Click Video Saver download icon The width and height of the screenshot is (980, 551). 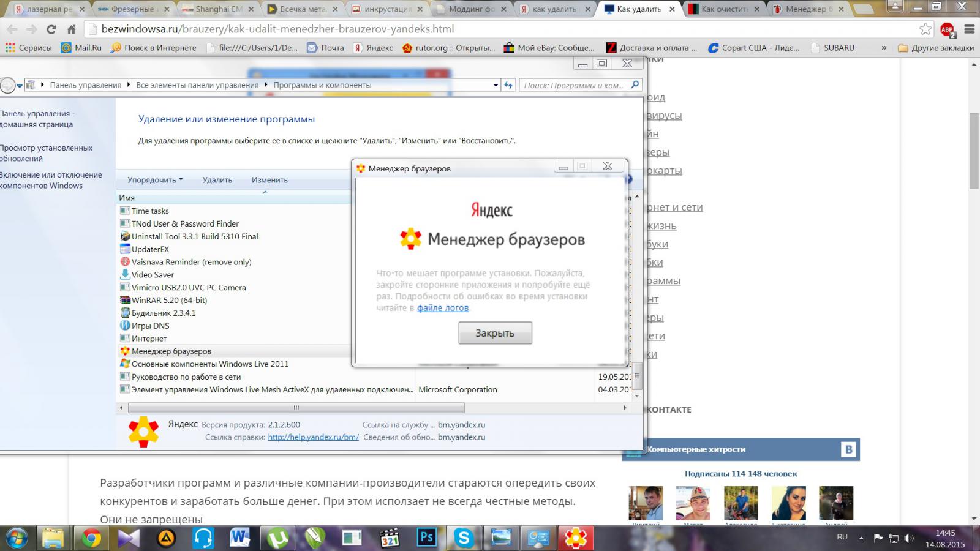(125, 274)
